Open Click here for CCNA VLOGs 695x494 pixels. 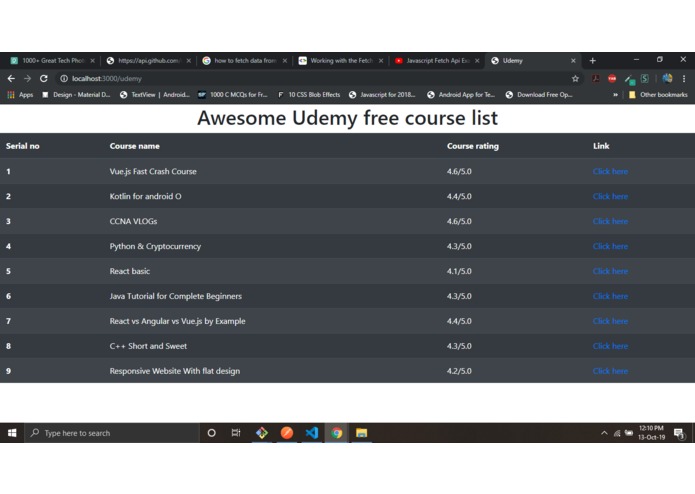(610, 221)
